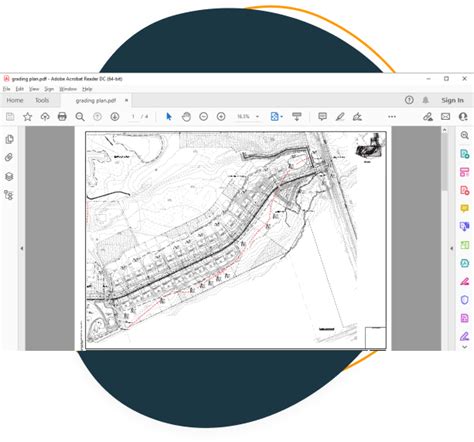Viewport: 474px width, 442px height.
Task: Open the Sign menu
Action: click(x=49, y=89)
